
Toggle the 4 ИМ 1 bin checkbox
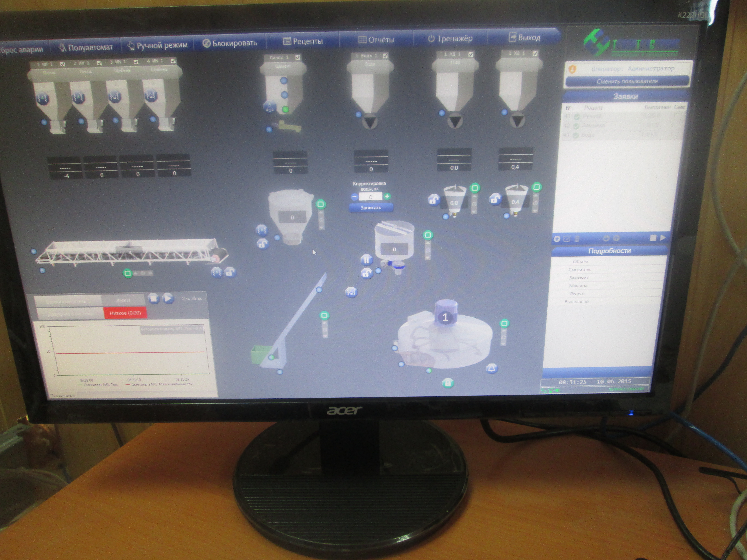(x=173, y=61)
